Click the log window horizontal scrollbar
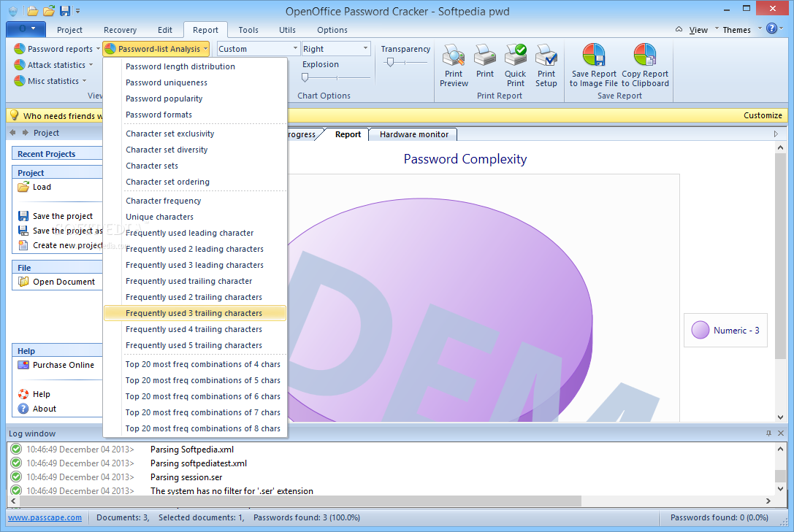The width and height of the screenshot is (794, 532). (299, 501)
